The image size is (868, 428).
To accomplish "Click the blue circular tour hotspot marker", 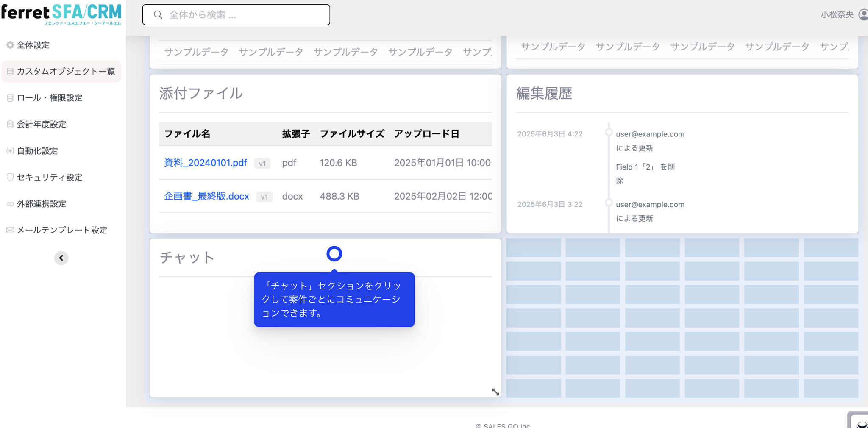I will pyautogui.click(x=334, y=254).
